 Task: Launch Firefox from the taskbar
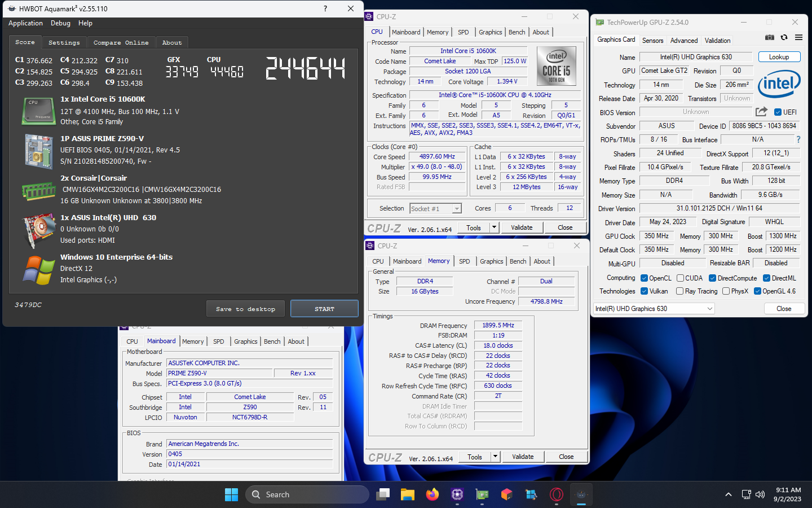[x=433, y=494]
